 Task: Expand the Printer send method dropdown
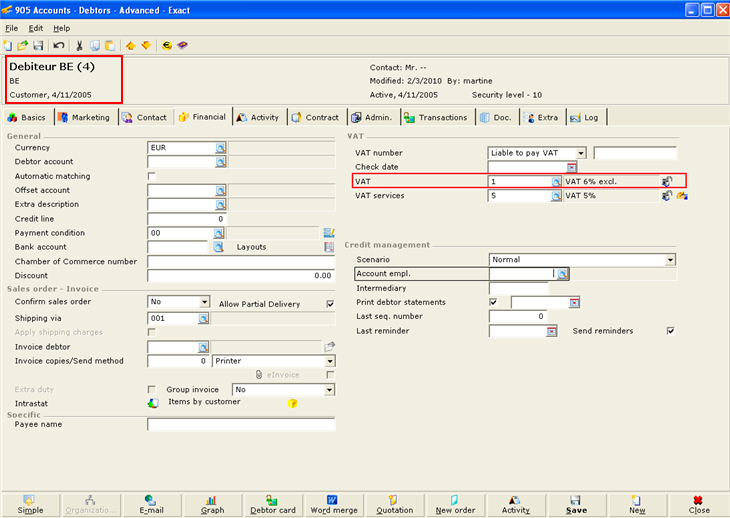coord(330,361)
